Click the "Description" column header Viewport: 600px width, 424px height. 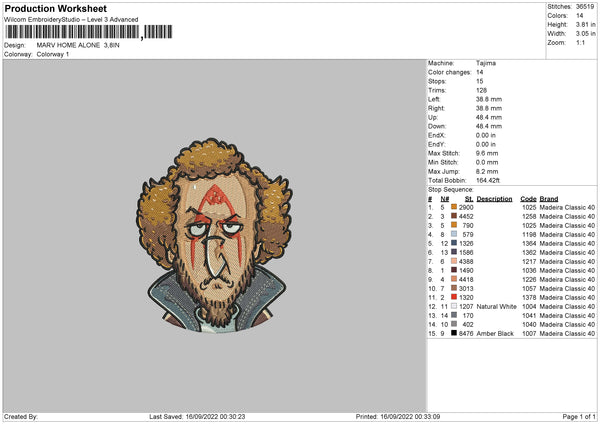pos(494,199)
